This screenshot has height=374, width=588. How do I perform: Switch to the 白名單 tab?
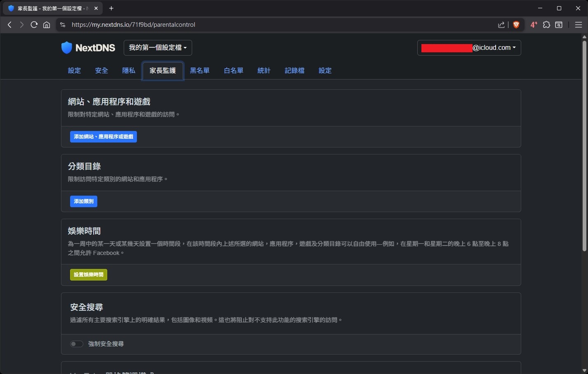[x=234, y=70]
